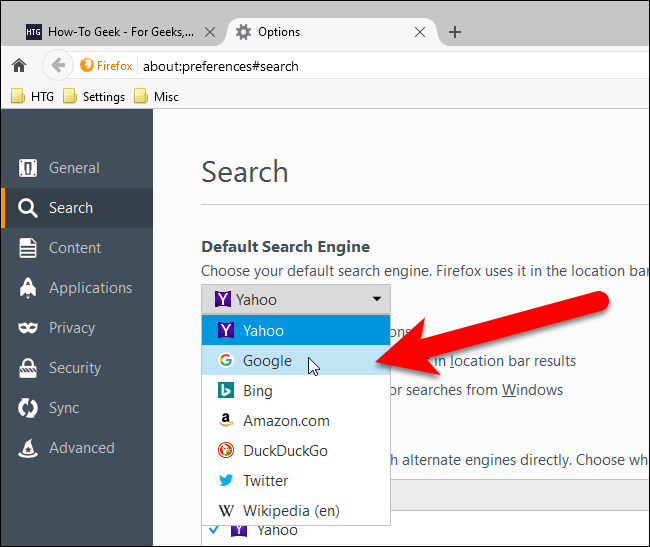Image resolution: width=650 pixels, height=547 pixels.
Task: Select the Search category in the sidebar
Action: 70,208
